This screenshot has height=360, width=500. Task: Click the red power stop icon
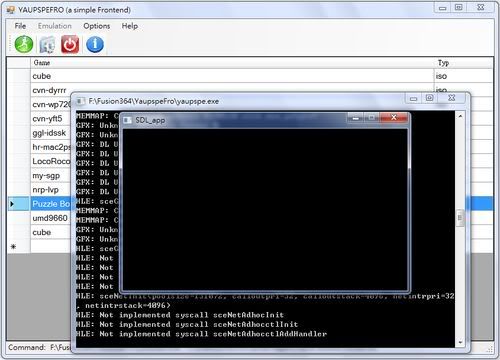point(70,44)
